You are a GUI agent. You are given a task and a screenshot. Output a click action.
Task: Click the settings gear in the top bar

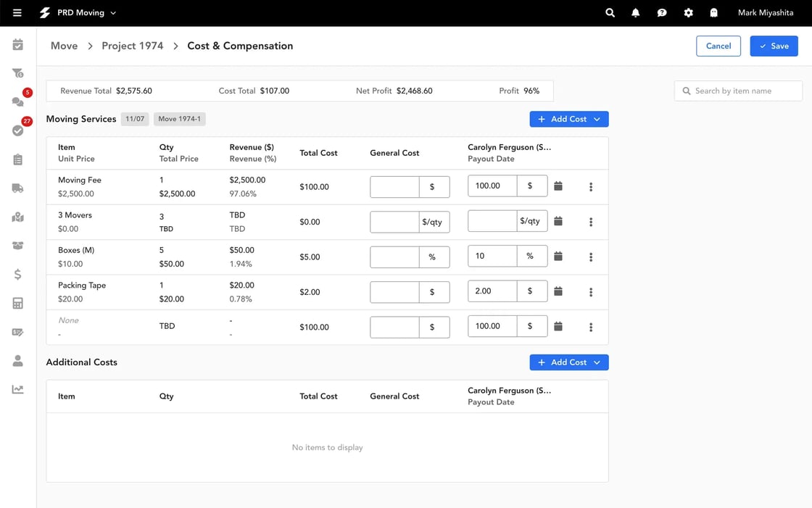click(688, 12)
